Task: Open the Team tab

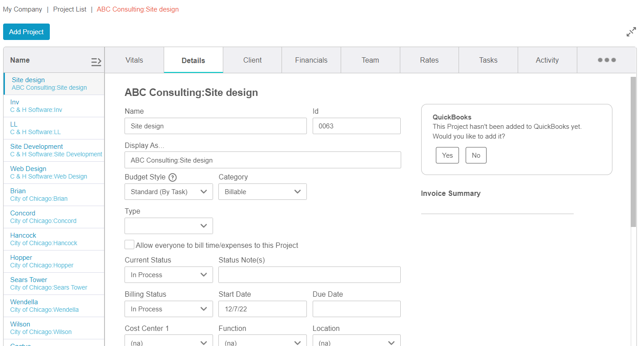Action: (x=370, y=60)
